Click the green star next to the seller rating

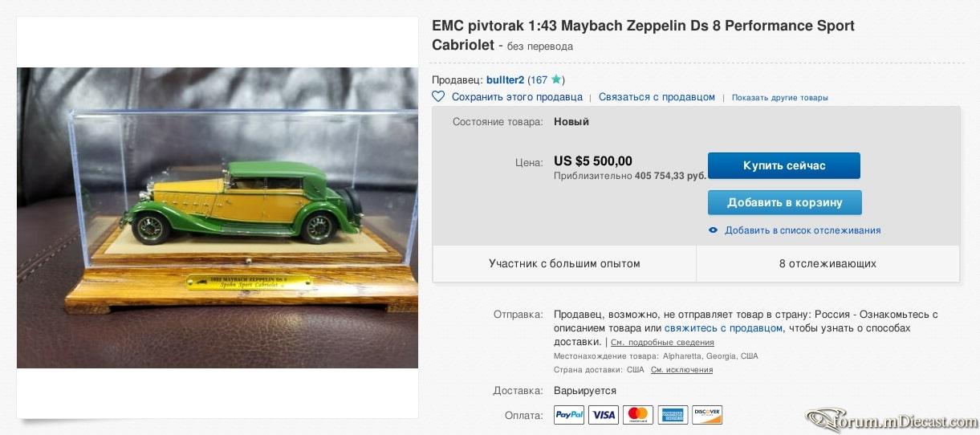[555, 79]
